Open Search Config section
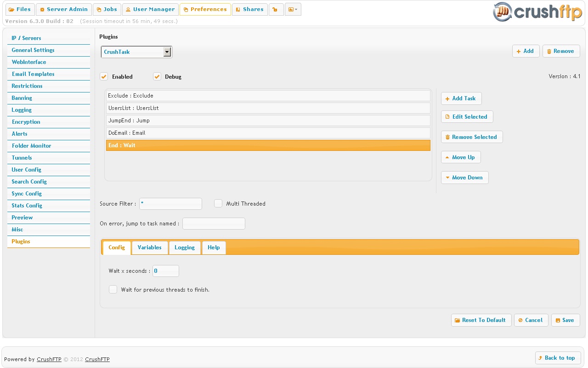Viewport: 588px width, 368px height. 49,182
